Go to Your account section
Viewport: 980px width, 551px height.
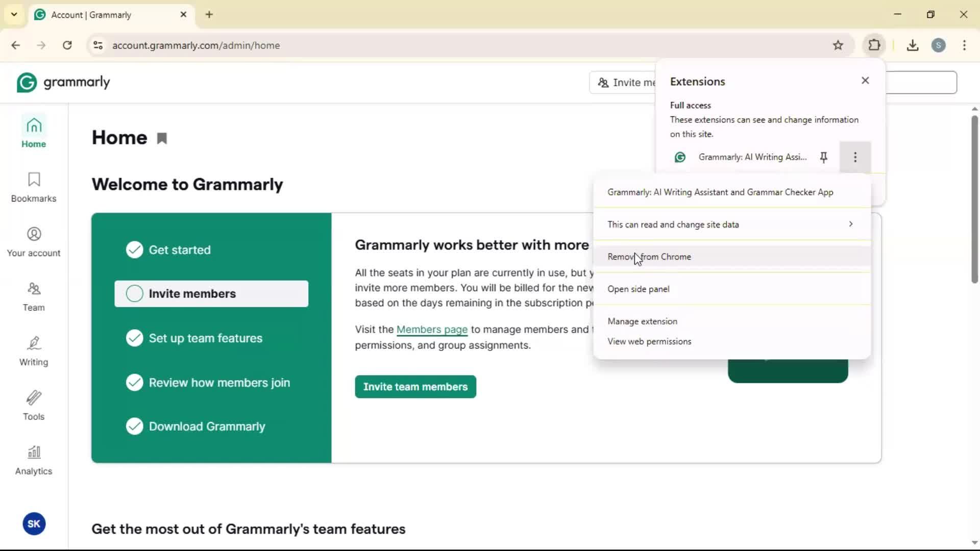point(34,242)
